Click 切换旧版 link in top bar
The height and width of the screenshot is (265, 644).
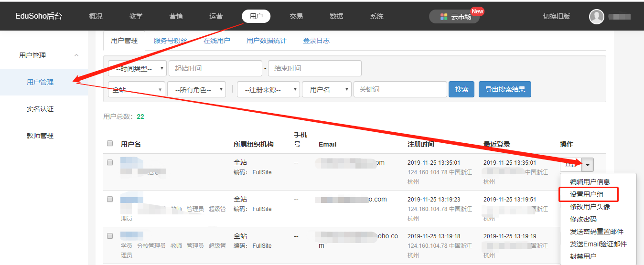point(557,16)
